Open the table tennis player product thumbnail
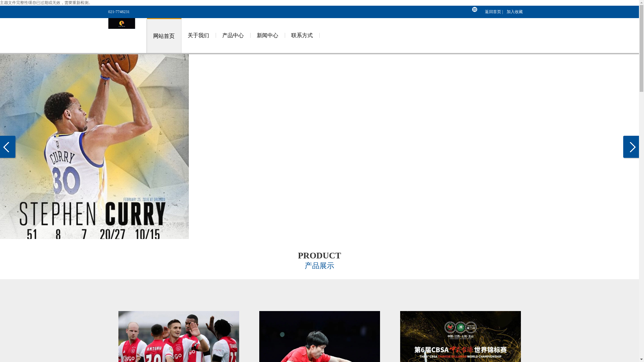644x362 pixels. (319, 337)
